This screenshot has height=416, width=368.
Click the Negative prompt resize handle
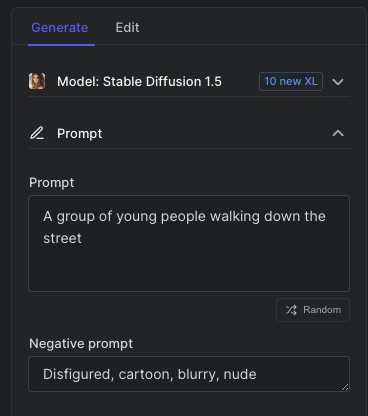345,387
